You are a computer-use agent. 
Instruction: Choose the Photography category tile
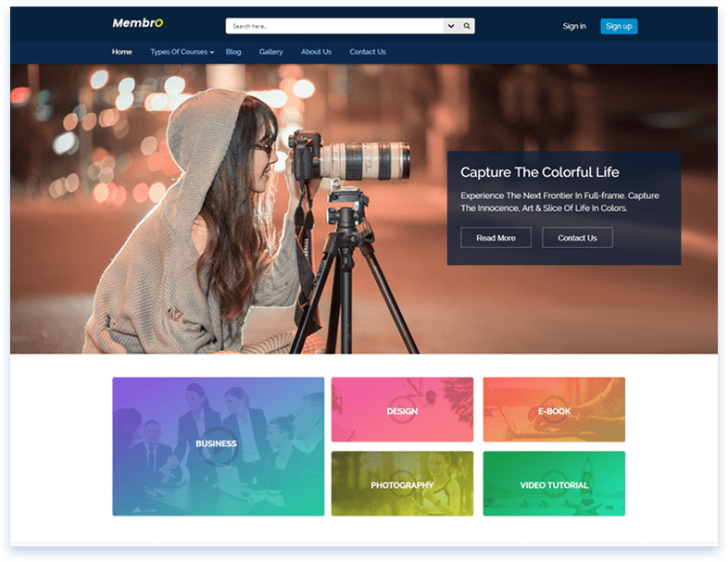point(402,484)
